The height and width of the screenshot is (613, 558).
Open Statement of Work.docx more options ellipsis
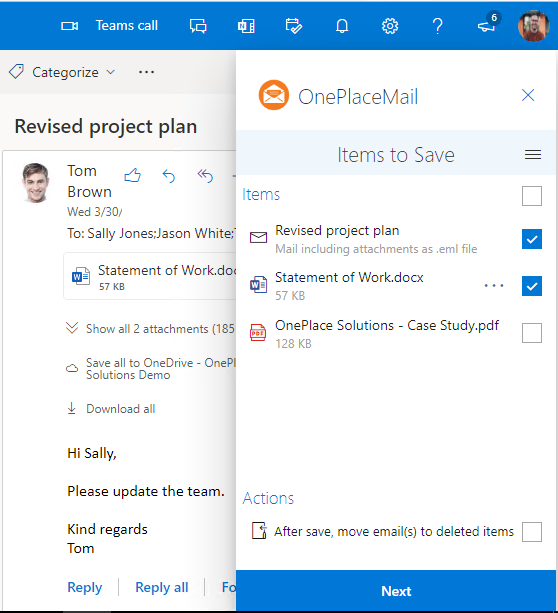[x=494, y=286]
